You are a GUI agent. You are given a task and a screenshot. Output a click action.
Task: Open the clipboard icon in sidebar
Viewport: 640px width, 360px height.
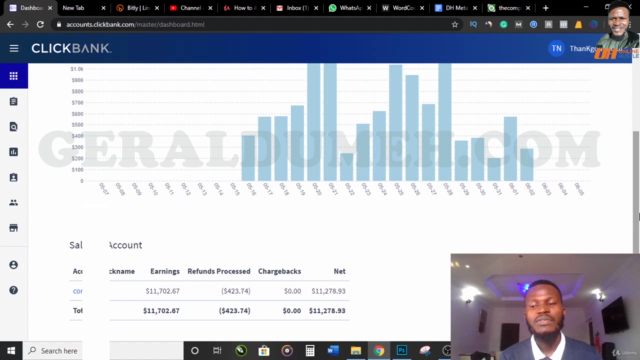(x=13, y=101)
